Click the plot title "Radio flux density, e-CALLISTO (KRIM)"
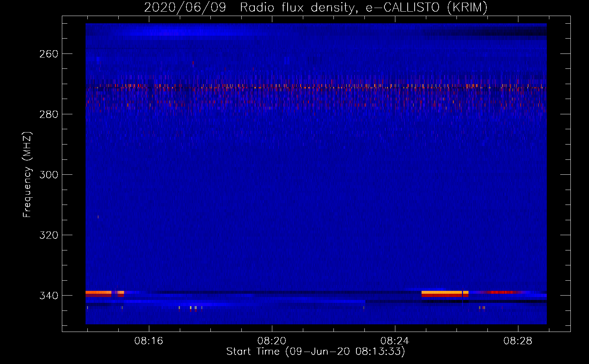This screenshot has height=364, width=589. [363, 7]
